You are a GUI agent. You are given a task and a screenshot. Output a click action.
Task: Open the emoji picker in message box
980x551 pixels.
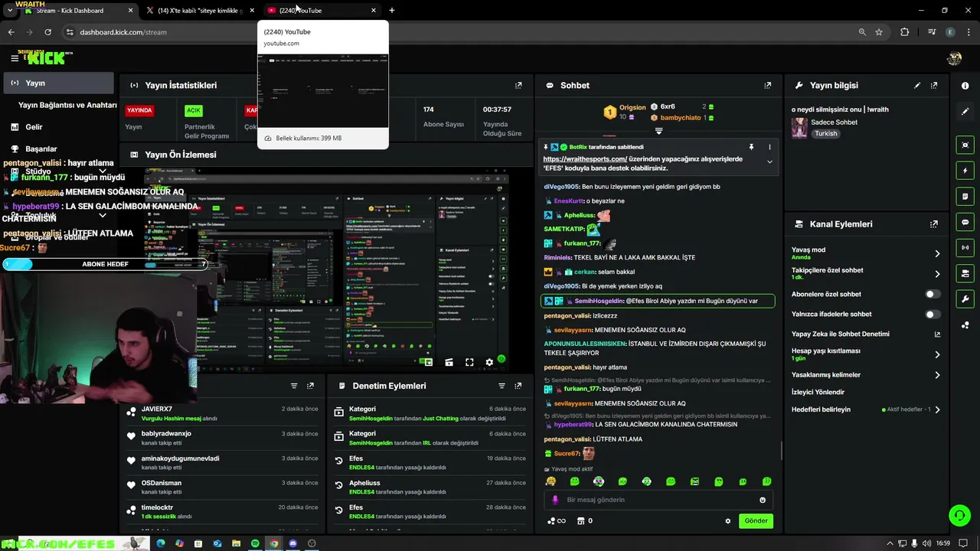763,500
